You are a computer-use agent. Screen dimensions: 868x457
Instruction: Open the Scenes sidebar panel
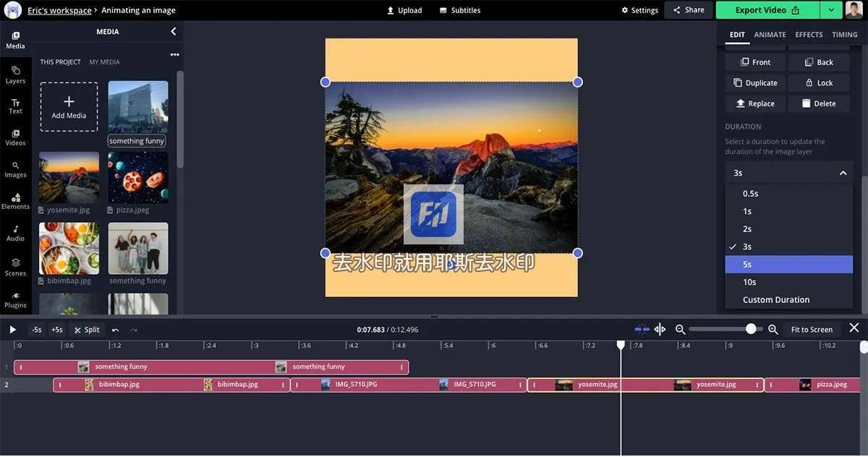tap(15, 267)
